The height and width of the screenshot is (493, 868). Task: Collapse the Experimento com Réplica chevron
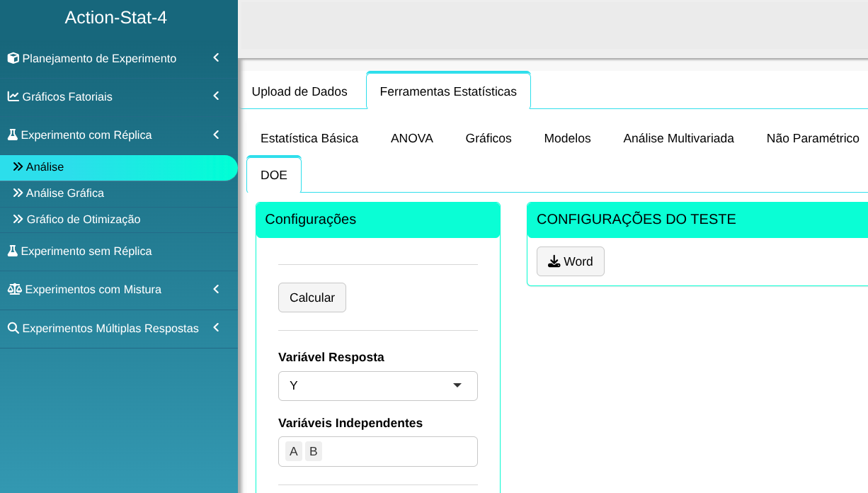click(216, 135)
